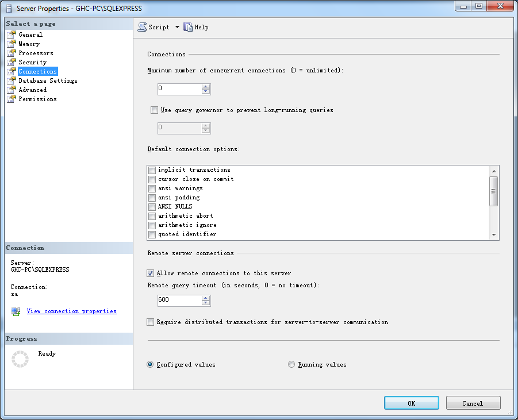This screenshot has width=518, height=420.
Task: Click the Security page icon
Action: coord(11,62)
